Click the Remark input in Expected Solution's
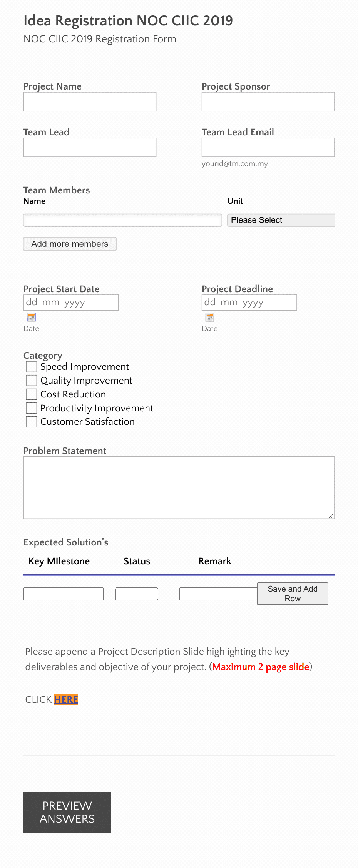 (217, 594)
